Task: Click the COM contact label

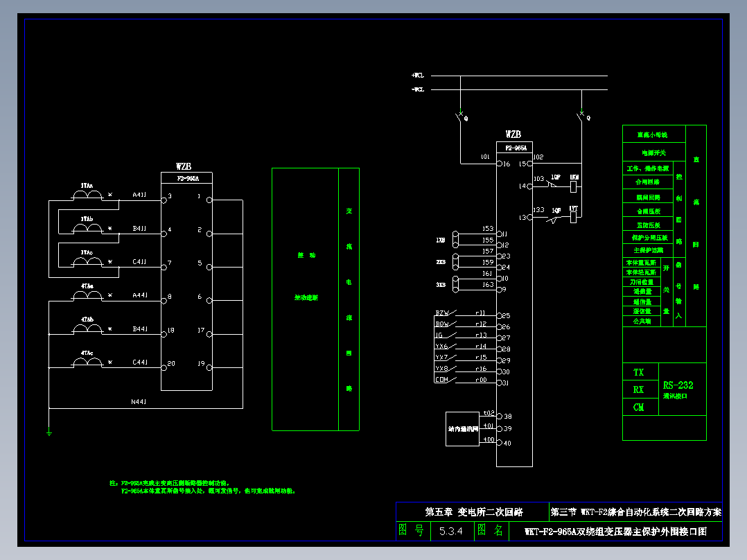Action: [x=441, y=380]
